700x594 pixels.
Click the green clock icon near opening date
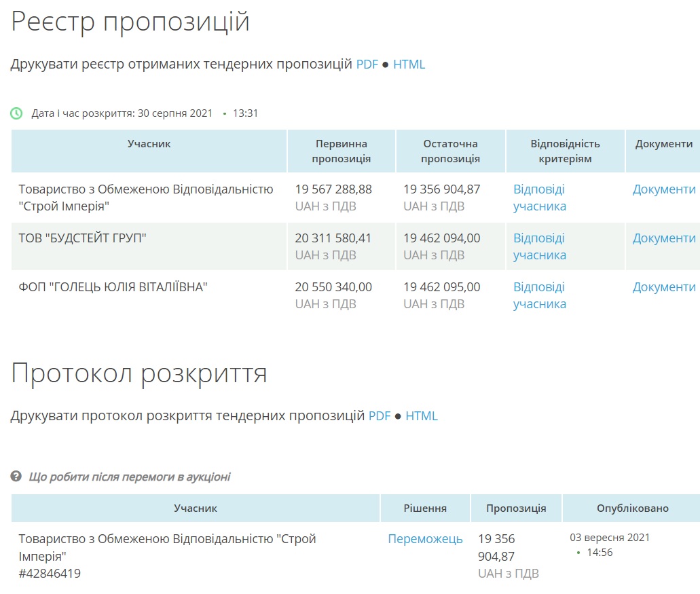[16, 113]
